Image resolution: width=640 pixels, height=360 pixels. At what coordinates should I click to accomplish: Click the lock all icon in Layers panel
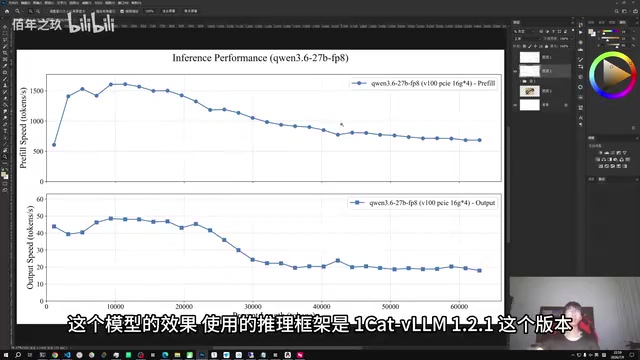click(x=547, y=46)
